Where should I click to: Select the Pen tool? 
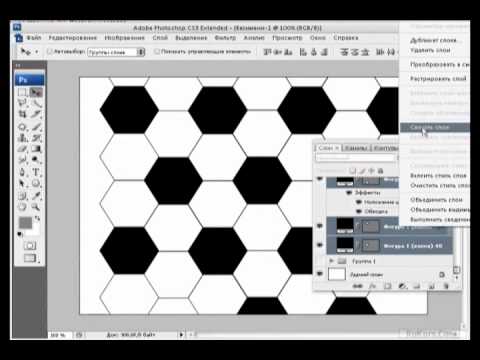(x=22, y=172)
